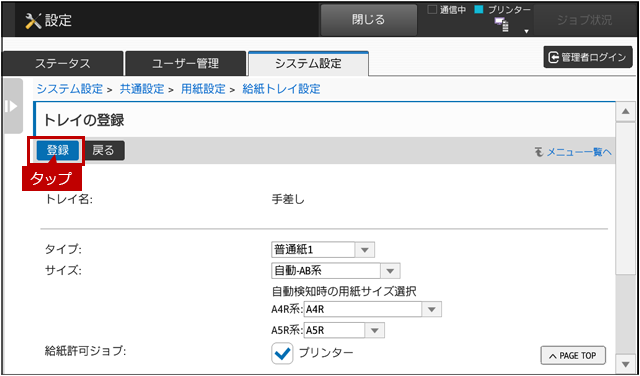Go to システム設定 breadcrumb link

coord(69,89)
